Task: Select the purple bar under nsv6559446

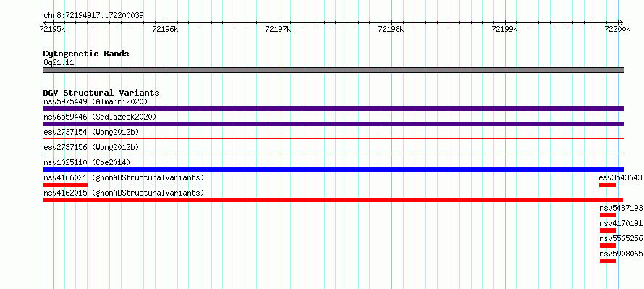Action: (333, 124)
